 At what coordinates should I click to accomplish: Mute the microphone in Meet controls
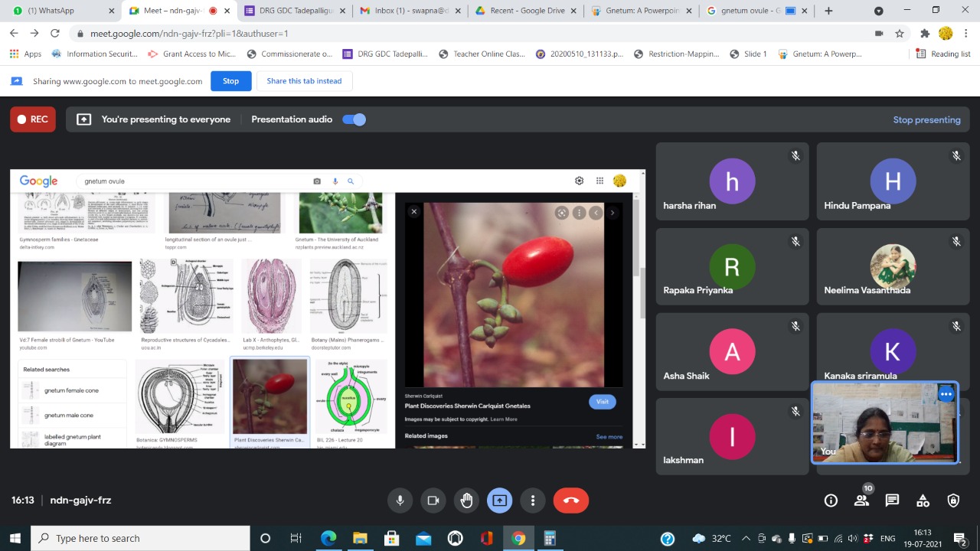400,500
